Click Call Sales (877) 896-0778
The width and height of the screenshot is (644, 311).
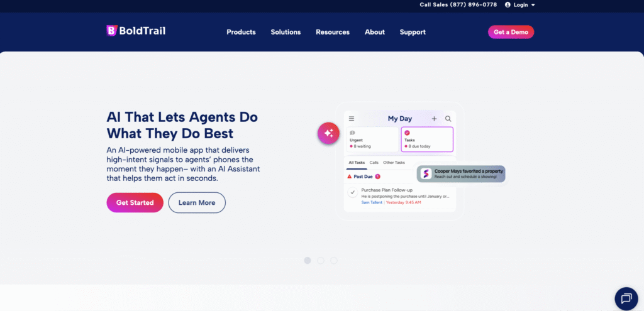[458, 5]
